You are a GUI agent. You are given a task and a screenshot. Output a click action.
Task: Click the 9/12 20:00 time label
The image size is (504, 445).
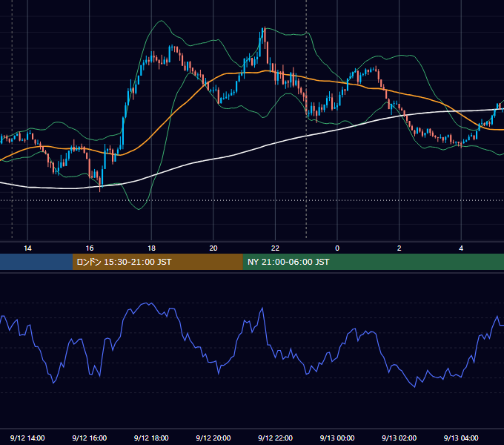213,438
